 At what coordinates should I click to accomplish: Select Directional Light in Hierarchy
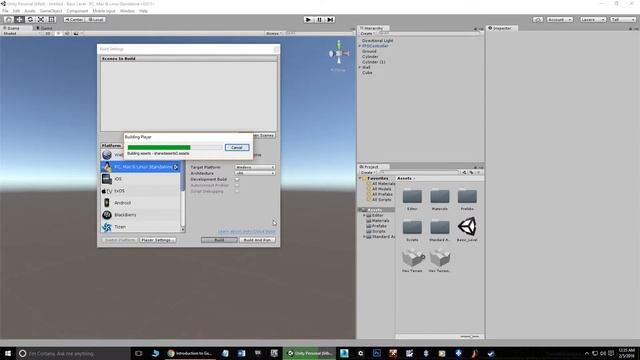378,41
